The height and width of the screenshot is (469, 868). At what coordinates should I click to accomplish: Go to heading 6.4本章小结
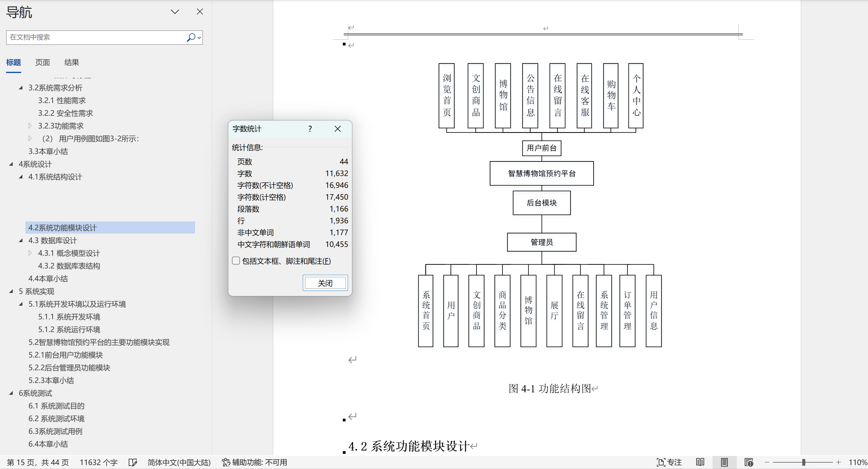tap(48, 444)
